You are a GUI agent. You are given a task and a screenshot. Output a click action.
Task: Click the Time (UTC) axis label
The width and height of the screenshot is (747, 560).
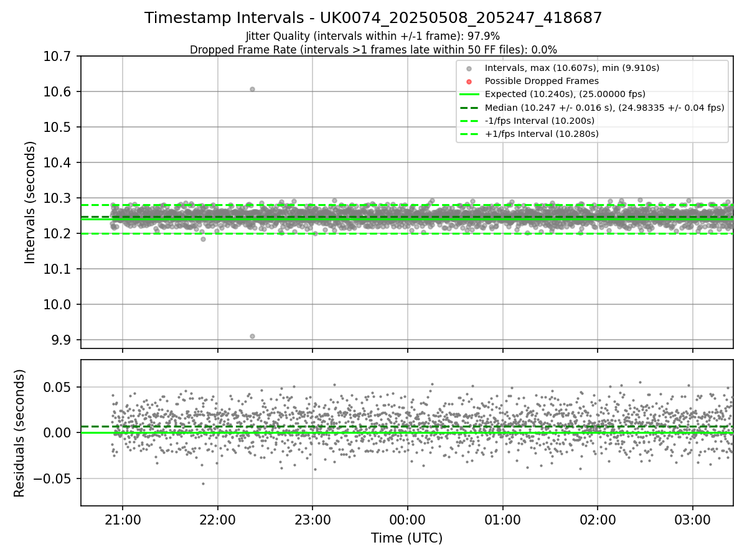click(407, 538)
